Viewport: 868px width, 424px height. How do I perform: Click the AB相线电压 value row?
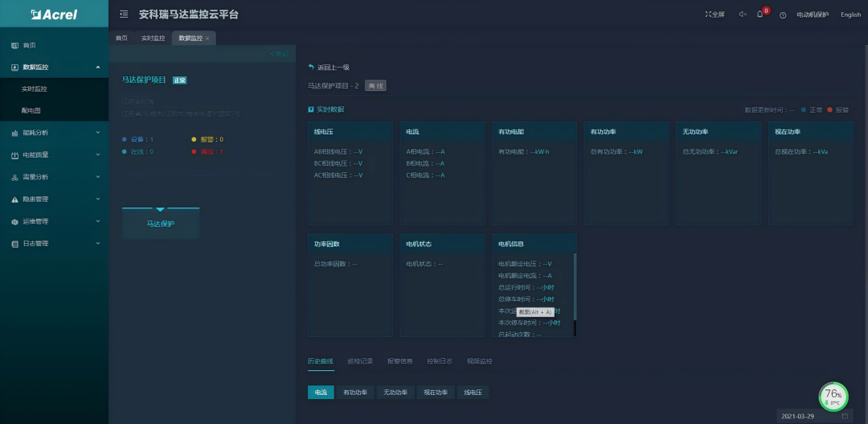[338, 151]
